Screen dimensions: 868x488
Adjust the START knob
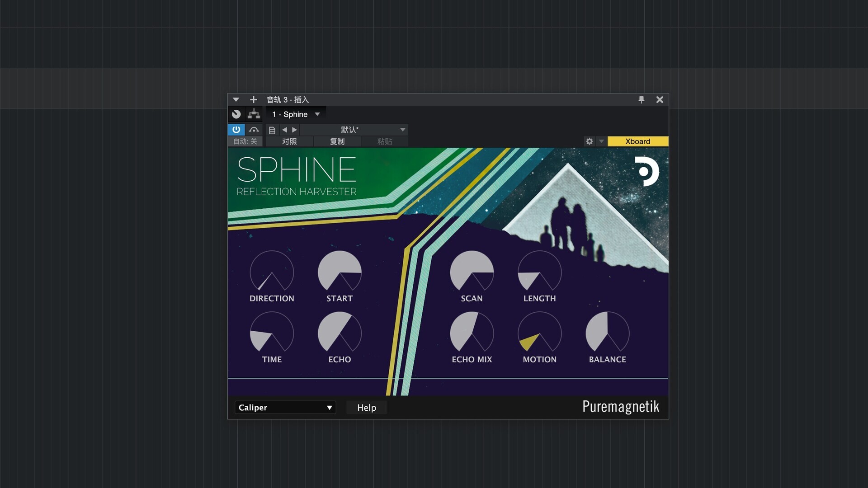(340, 271)
